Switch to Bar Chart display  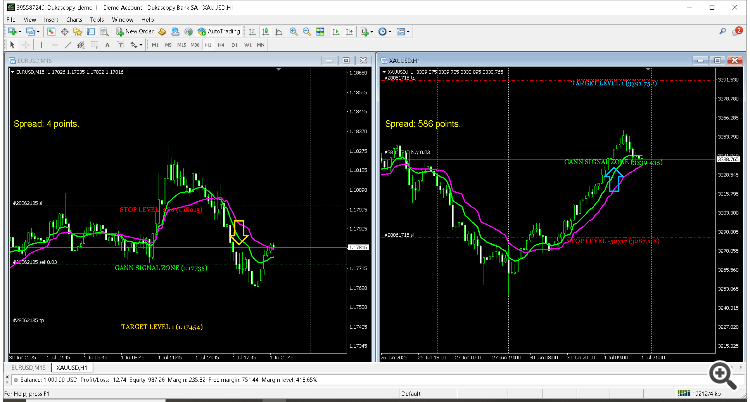click(252, 32)
